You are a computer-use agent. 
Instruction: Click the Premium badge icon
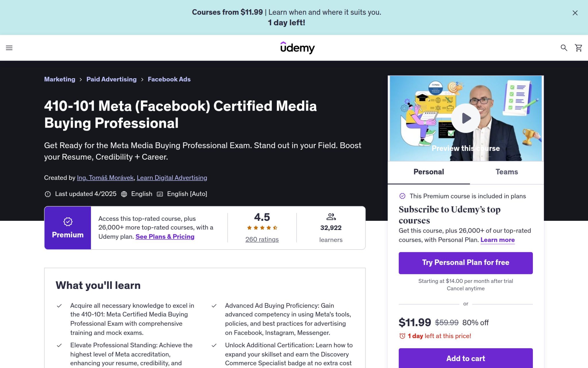pyautogui.click(x=67, y=221)
